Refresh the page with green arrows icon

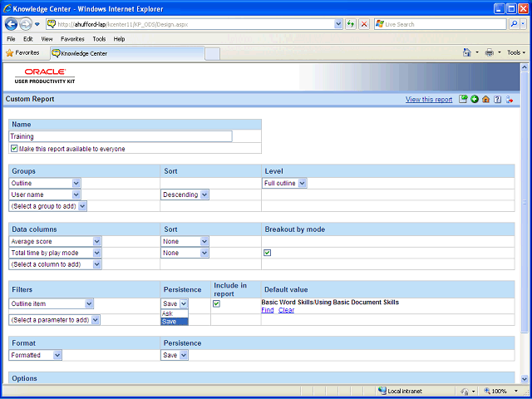click(351, 24)
